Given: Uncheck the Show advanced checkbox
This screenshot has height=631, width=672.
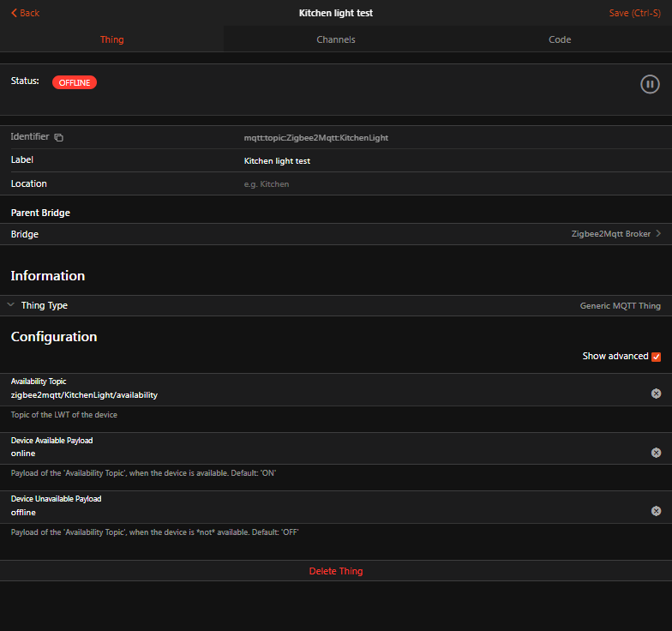Looking at the screenshot, I should tap(657, 357).
